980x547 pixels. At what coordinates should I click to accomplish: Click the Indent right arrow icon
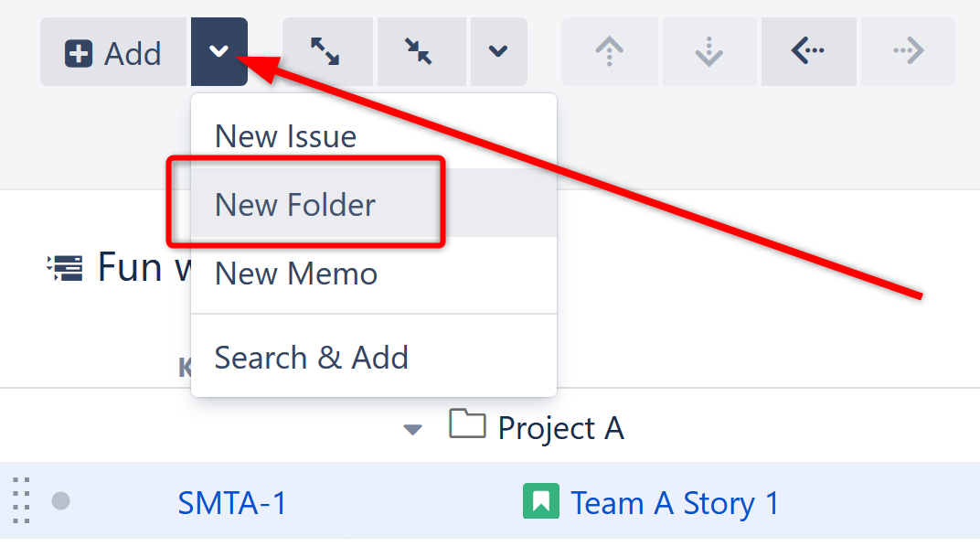click(x=907, y=51)
